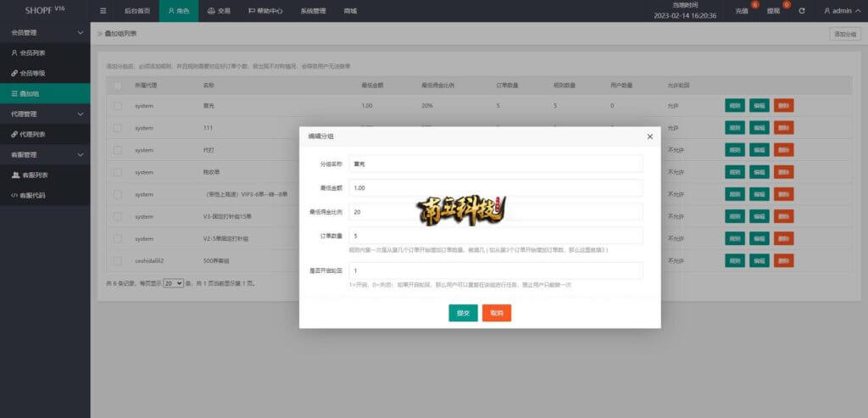Open 提现 with the red badge
The width and height of the screenshot is (868, 418).
pos(773,11)
